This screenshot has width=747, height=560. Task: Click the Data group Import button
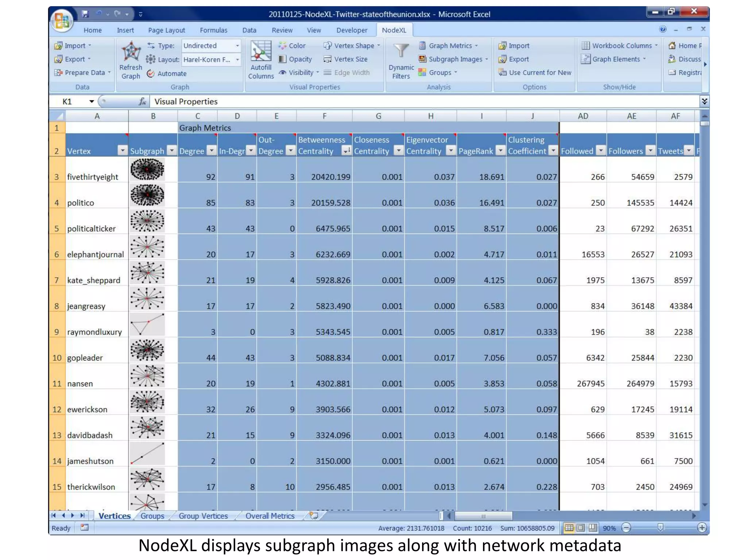pyautogui.click(x=72, y=46)
